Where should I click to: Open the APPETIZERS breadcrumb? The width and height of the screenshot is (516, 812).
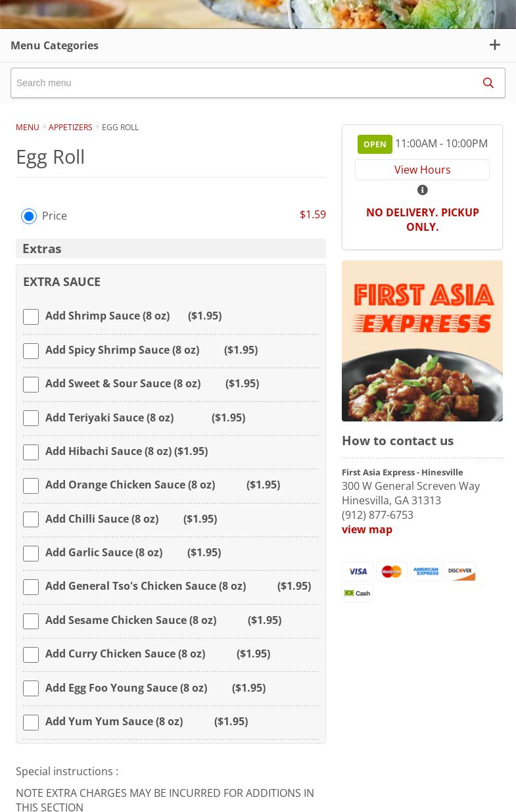click(70, 127)
